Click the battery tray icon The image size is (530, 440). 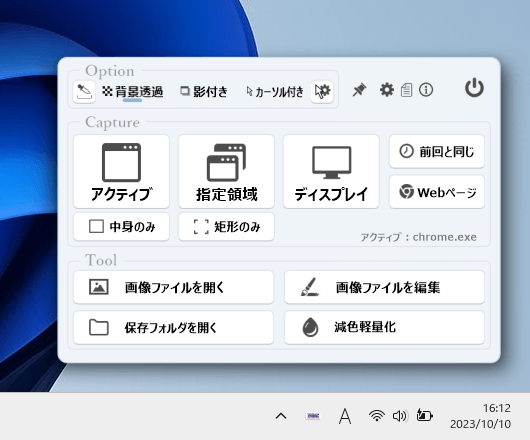(x=425, y=415)
